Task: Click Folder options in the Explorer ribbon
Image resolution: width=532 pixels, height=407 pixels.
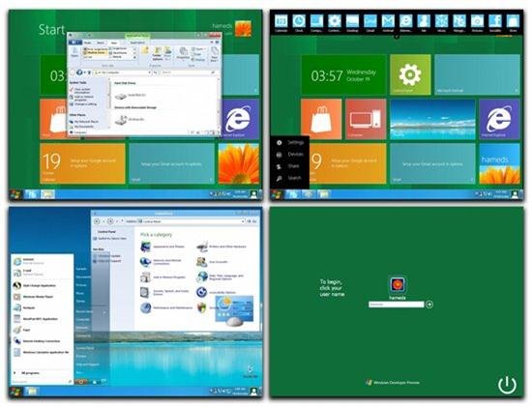Action: point(157,54)
